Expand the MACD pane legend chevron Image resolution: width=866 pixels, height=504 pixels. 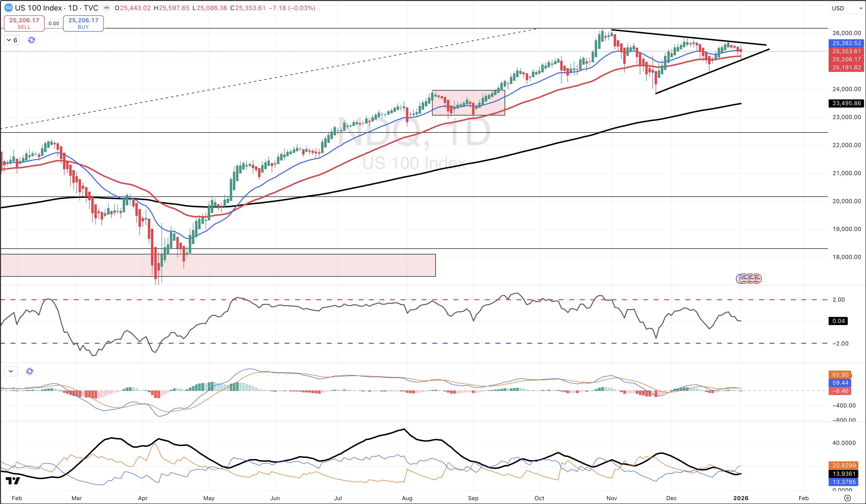(11, 371)
